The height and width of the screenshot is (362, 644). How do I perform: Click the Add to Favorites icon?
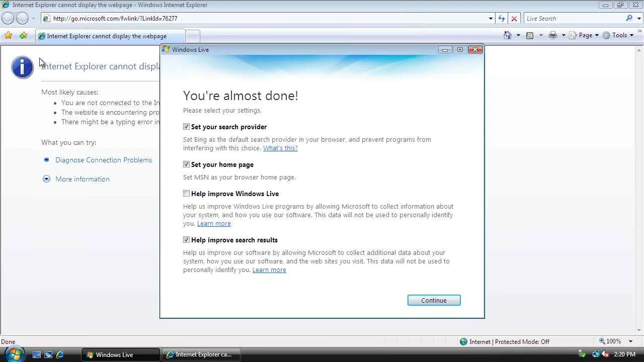[23, 36]
